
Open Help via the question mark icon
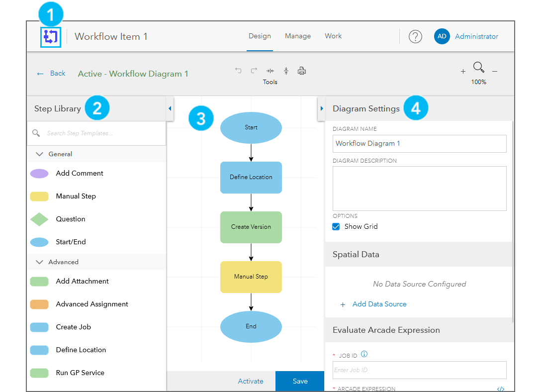pos(415,36)
